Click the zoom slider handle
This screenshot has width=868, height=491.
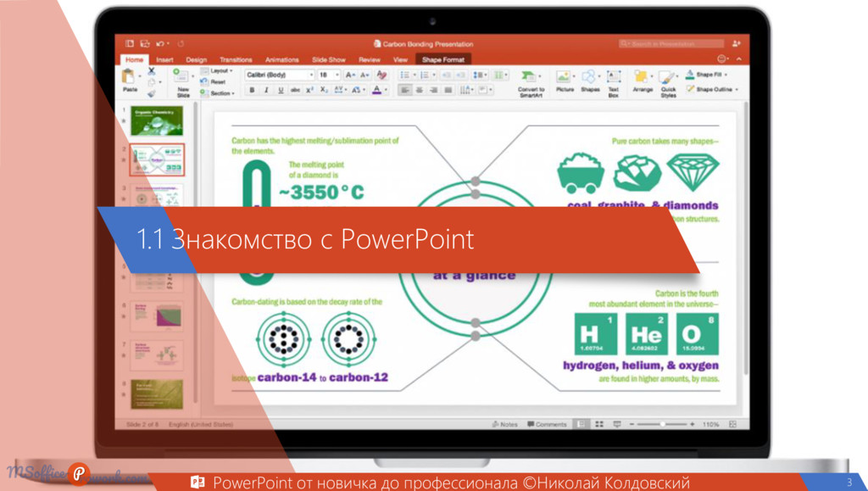tap(663, 424)
